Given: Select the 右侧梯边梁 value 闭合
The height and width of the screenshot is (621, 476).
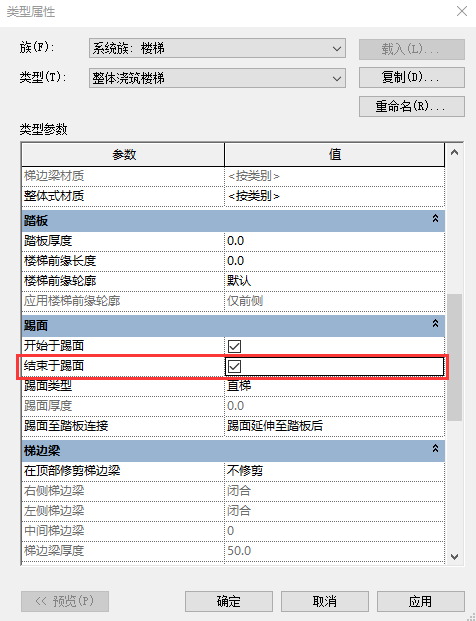Looking at the screenshot, I should coord(334,491).
